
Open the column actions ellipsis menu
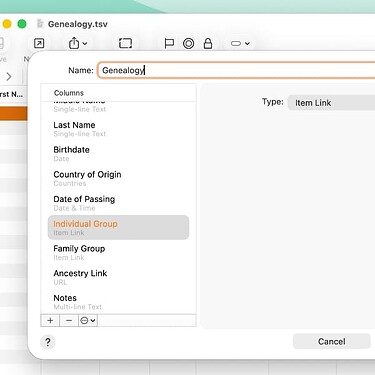[x=88, y=320]
